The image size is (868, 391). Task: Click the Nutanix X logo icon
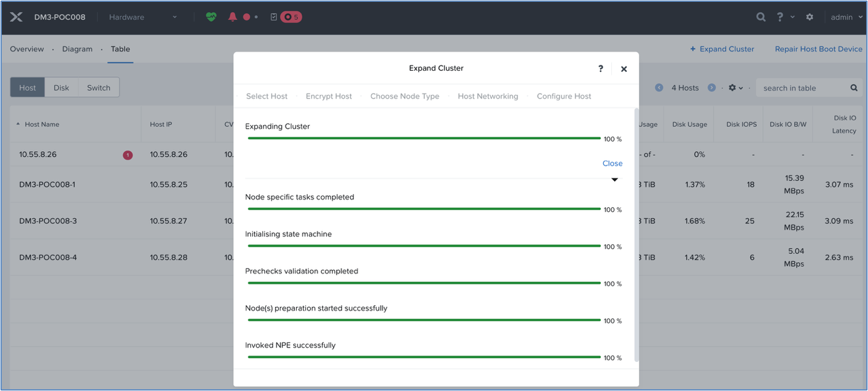pyautogui.click(x=16, y=17)
